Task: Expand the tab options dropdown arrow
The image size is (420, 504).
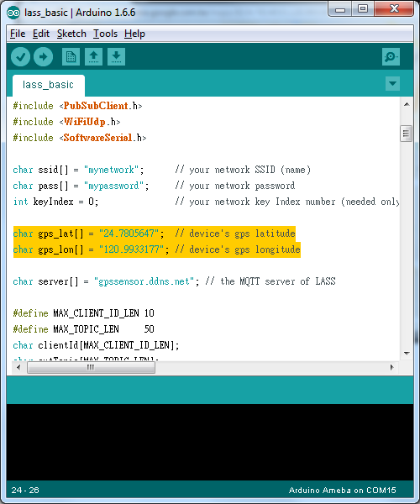Action: click(392, 83)
